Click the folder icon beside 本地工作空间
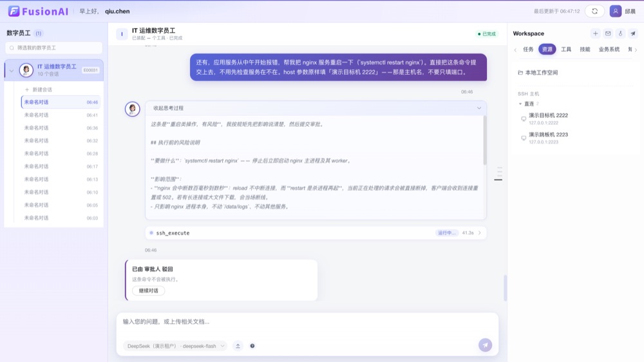This screenshot has width=644, height=362. point(520,72)
